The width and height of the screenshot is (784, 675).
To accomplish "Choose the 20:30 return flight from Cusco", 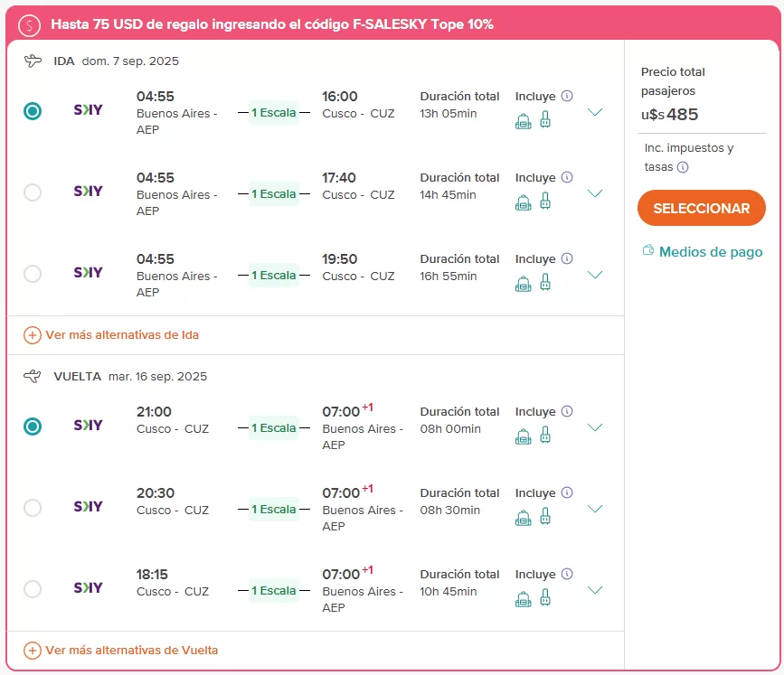I will click(x=33, y=508).
